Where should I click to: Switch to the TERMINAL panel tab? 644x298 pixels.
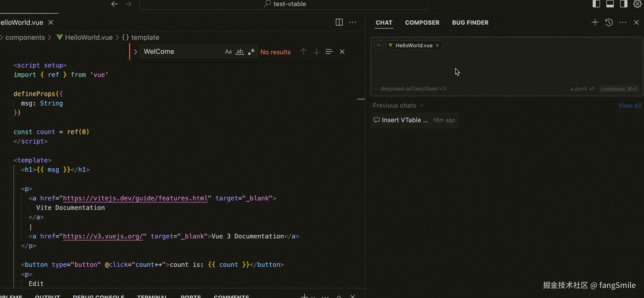[x=152, y=296]
